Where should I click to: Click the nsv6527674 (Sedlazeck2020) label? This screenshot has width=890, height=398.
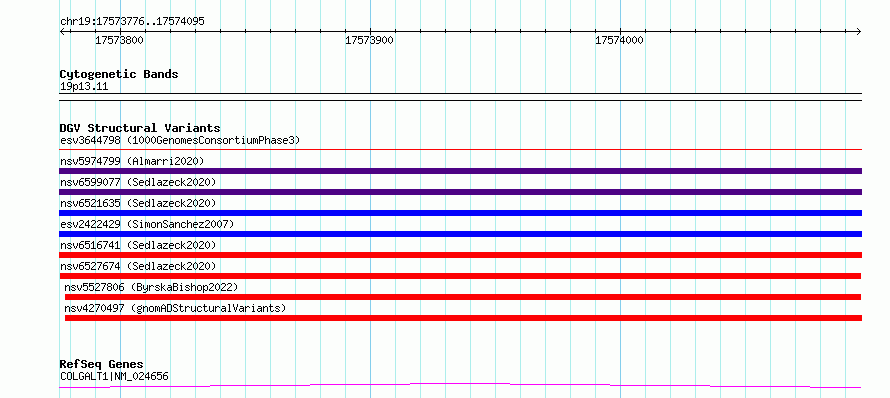point(138,266)
